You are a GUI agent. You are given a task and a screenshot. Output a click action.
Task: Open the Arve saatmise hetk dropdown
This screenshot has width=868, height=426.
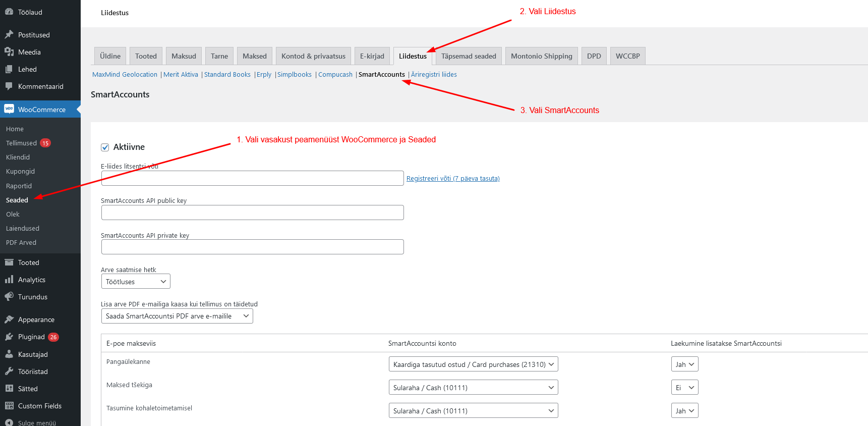136,282
